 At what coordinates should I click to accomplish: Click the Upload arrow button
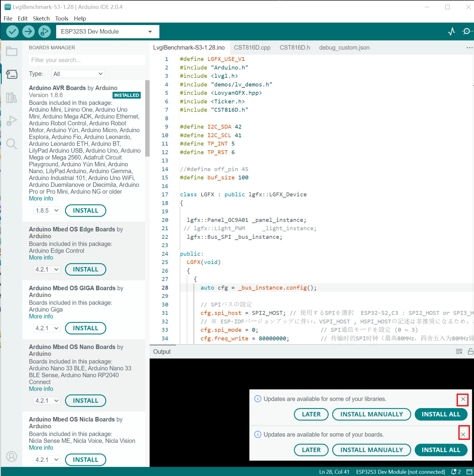(28, 31)
